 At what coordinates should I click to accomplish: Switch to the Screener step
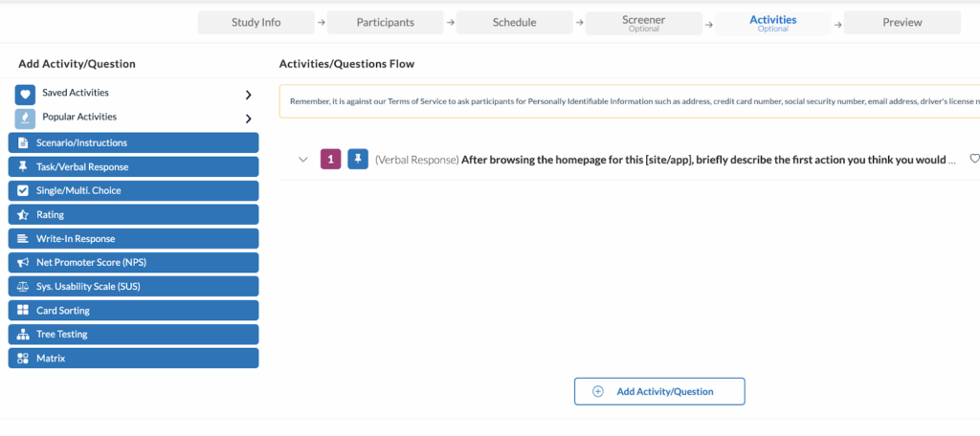[x=643, y=23]
